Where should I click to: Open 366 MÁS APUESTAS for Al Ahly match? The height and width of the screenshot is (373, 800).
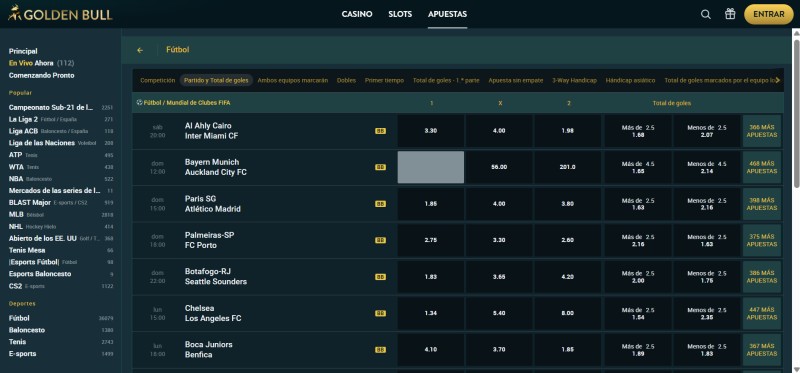tap(762, 131)
